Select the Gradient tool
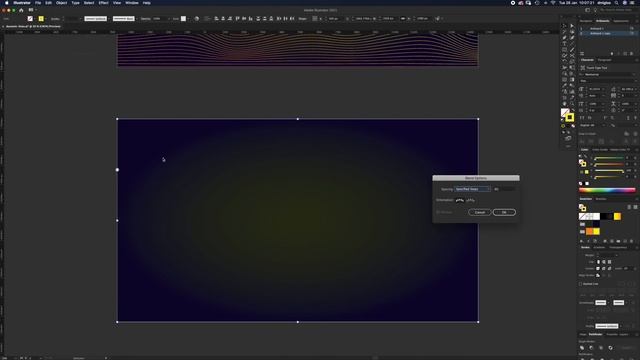 (572, 80)
